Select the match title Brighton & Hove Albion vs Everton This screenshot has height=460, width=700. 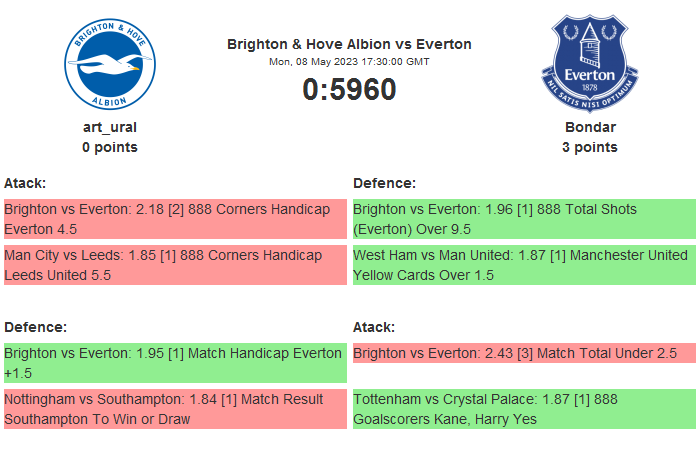[349, 44]
